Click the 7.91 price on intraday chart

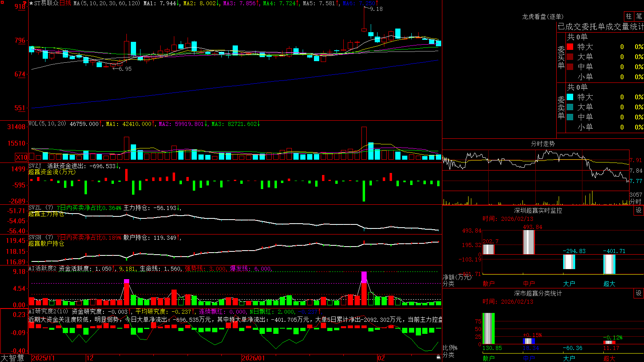(636, 160)
